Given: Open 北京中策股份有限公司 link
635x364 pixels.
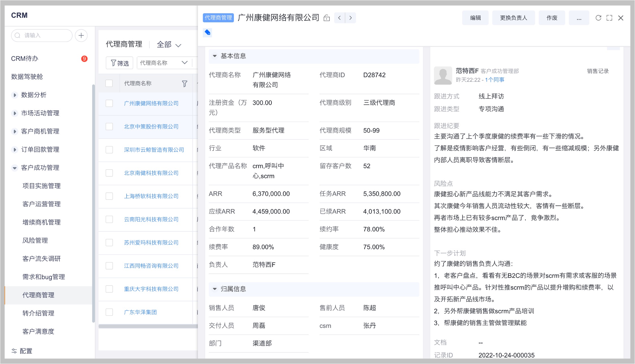Looking at the screenshot, I should coord(151,127).
